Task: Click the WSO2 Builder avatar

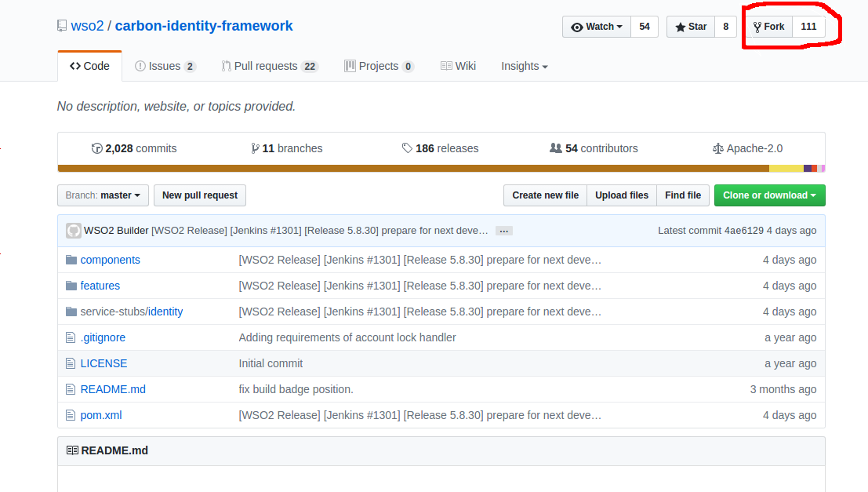Action: coord(74,231)
